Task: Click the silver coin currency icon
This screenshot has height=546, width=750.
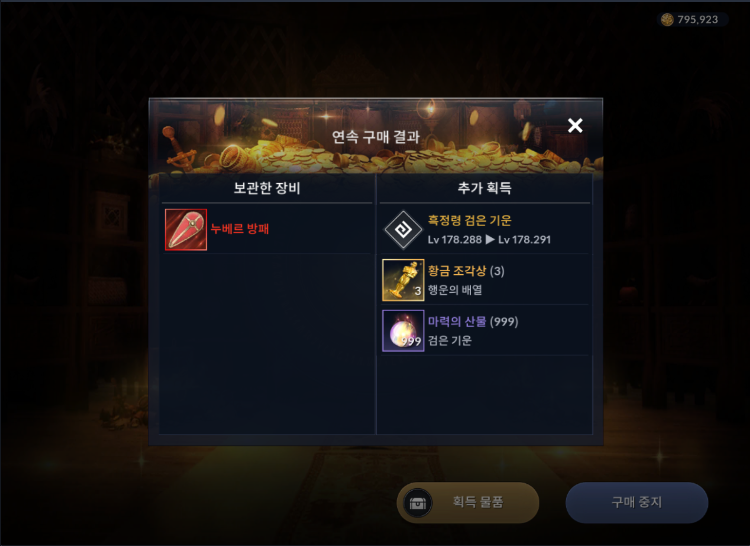Action: click(667, 20)
